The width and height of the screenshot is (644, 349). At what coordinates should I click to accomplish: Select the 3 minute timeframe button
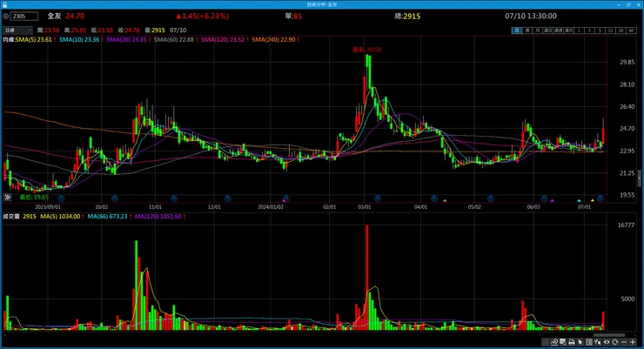pyautogui.click(x=590, y=30)
